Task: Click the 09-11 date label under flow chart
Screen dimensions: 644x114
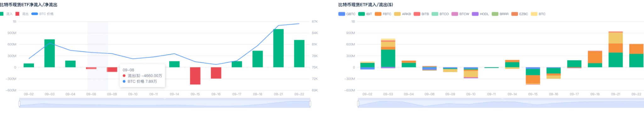Action: (x=491, y=94)
